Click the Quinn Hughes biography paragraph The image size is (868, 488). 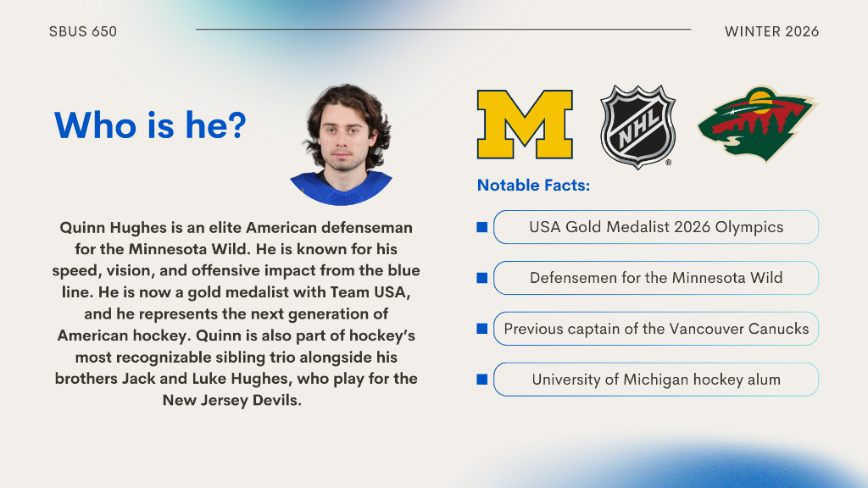(236, 313)
